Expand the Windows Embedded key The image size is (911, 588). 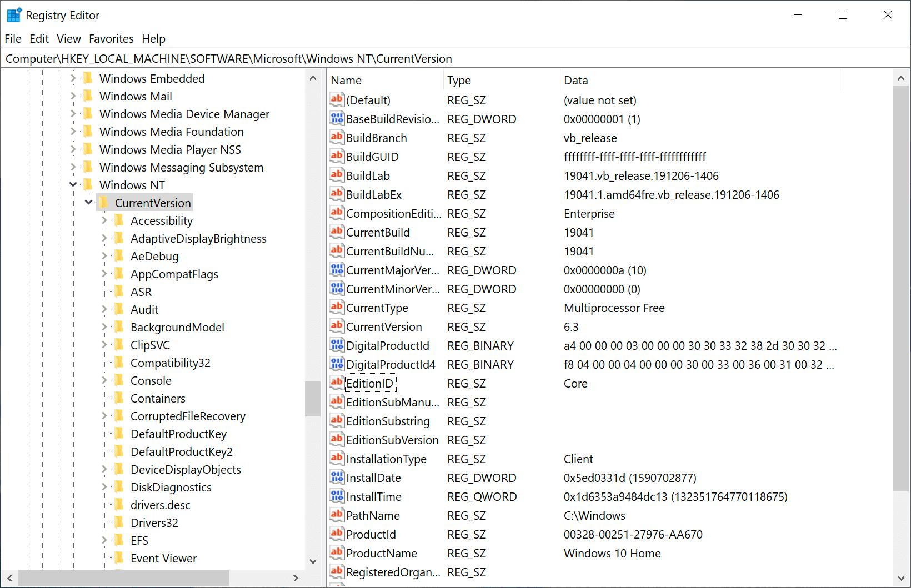(73, 78)
